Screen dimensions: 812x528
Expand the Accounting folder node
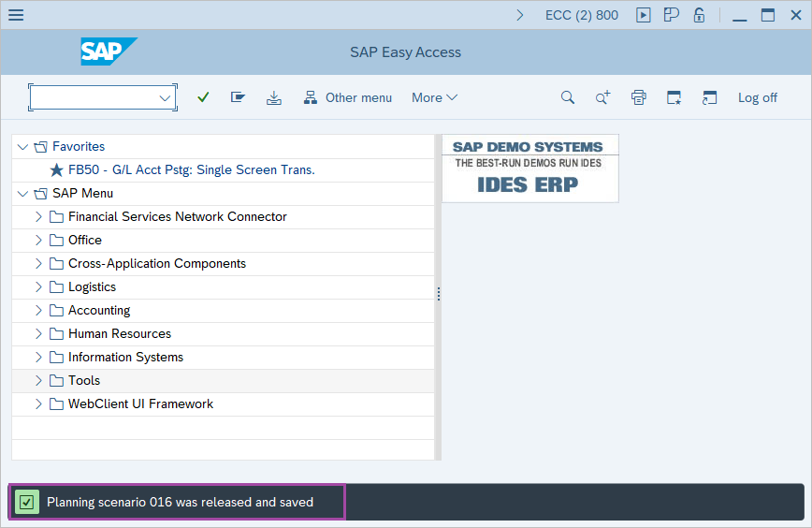(x=38, y=311)
